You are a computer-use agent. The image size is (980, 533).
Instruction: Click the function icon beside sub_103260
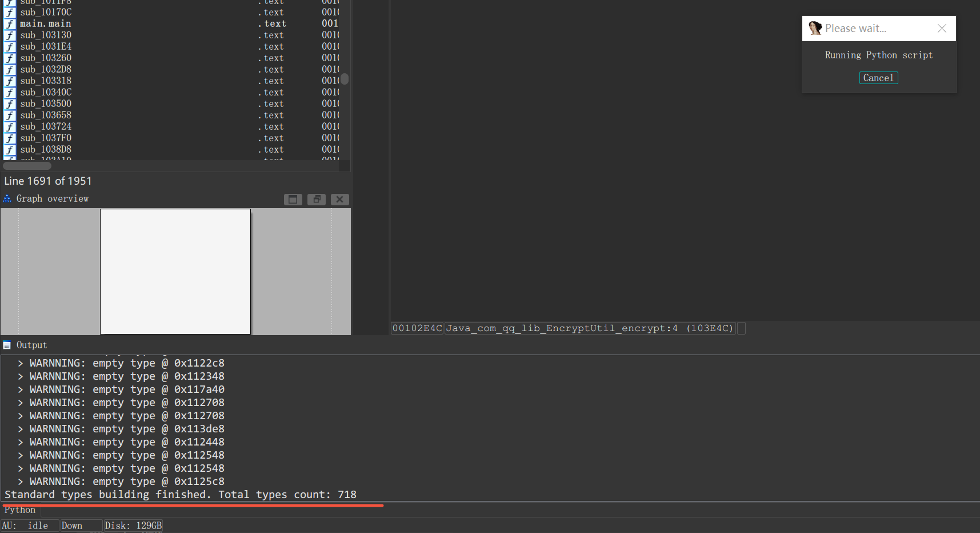pos(10,58)
